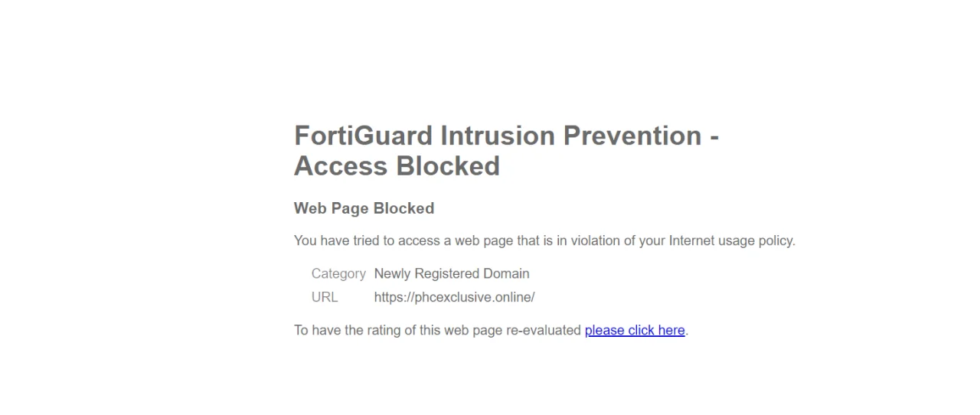The image size is (980, 415).
Task: Click the "To have the rating" sentence text
Action: tap(344, 330)
